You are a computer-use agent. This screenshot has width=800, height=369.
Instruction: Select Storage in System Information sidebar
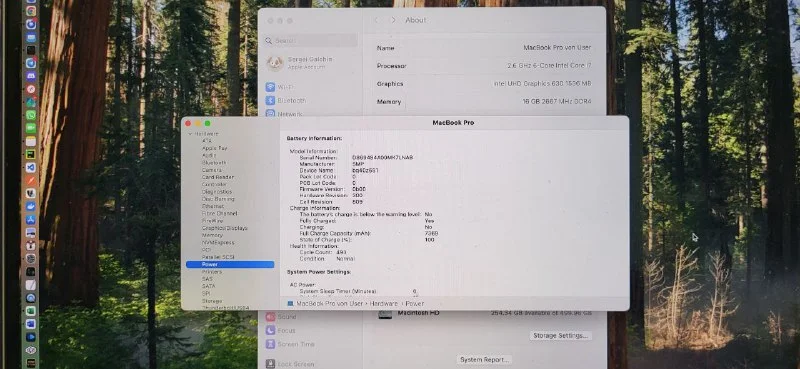click(x=212, y=301)
